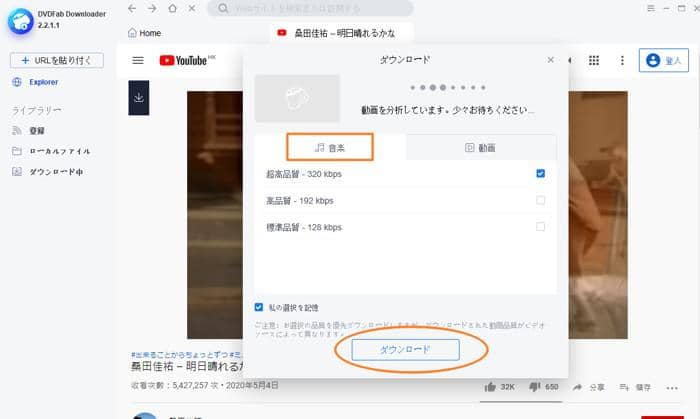Open the YouTube apps grid icon
700x419 pixels.
point(594,60)
